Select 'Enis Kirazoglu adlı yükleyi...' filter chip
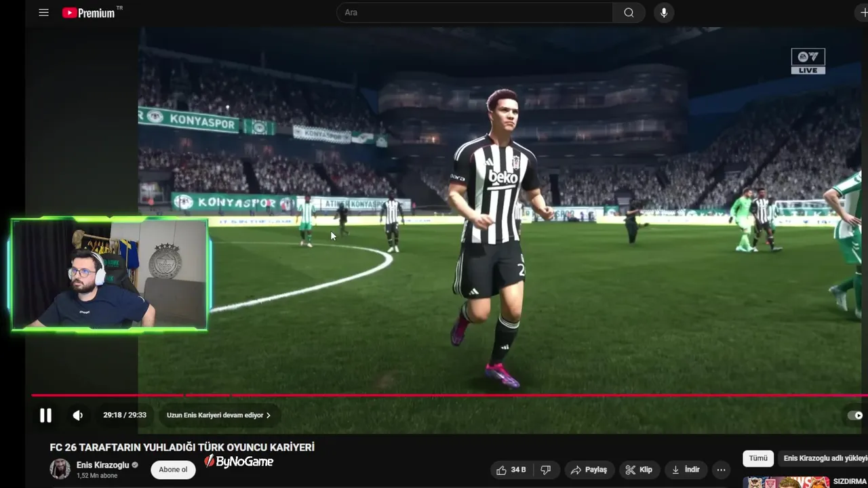 [824, 459]
